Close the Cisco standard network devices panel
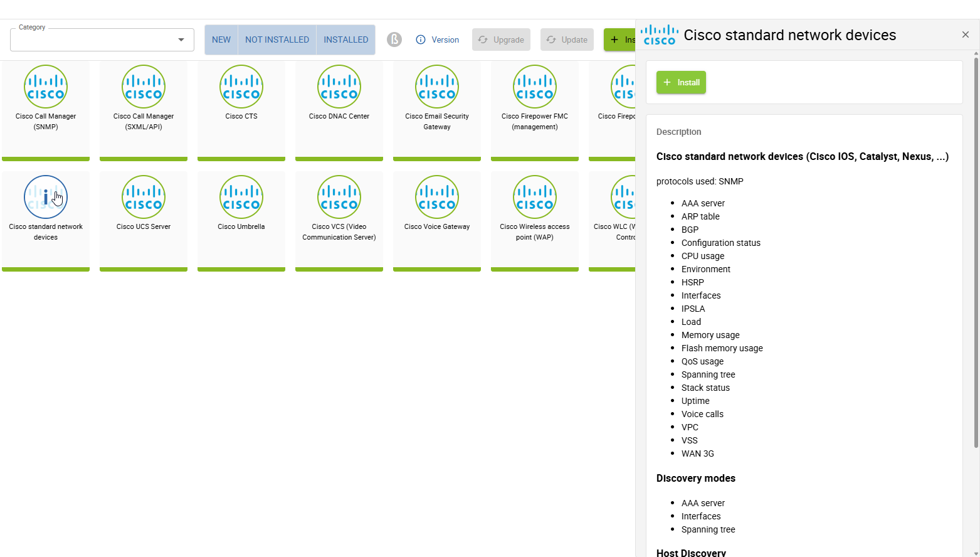The height and width of the screenshot is (557, 980). (966, 34)
